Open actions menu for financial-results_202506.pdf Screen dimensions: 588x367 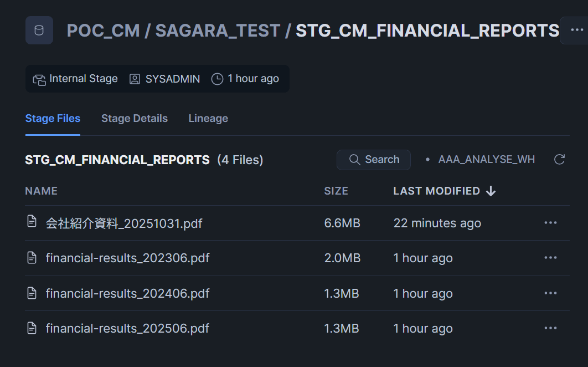tap(550, 328)
